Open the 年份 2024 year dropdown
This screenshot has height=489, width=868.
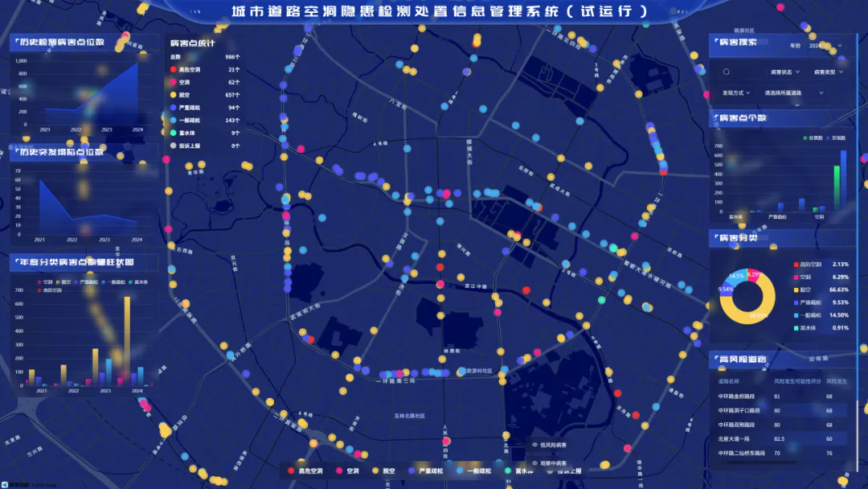825,45
